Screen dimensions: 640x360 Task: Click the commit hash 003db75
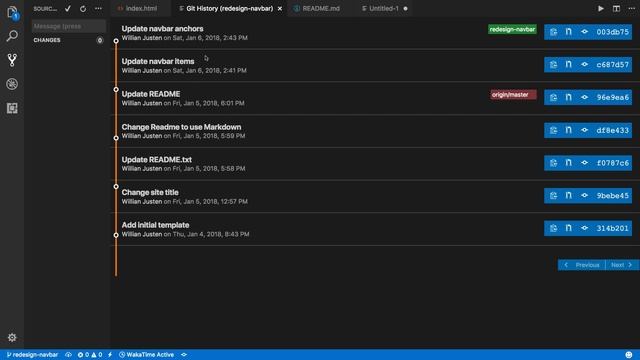tap(613, 32)
